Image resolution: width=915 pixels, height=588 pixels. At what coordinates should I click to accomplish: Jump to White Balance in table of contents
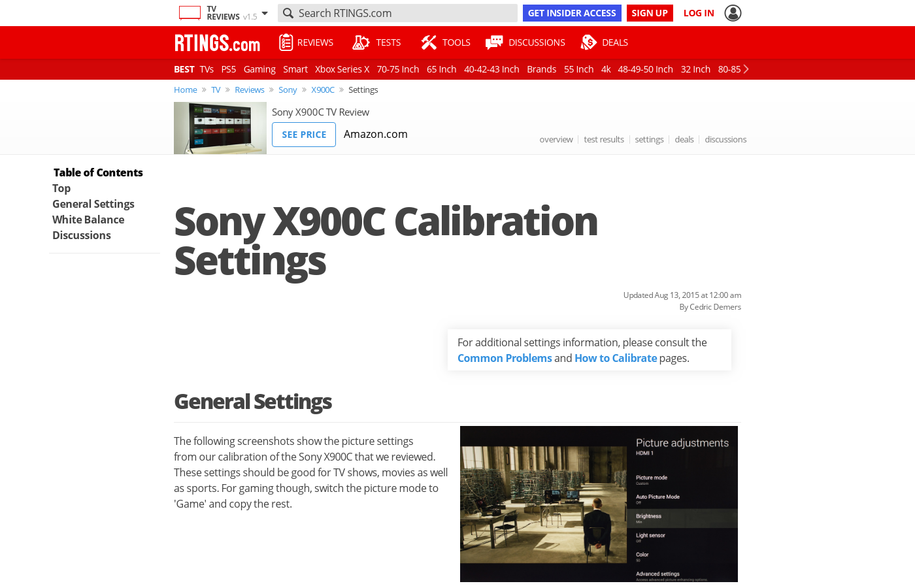[x=88, y=220]
